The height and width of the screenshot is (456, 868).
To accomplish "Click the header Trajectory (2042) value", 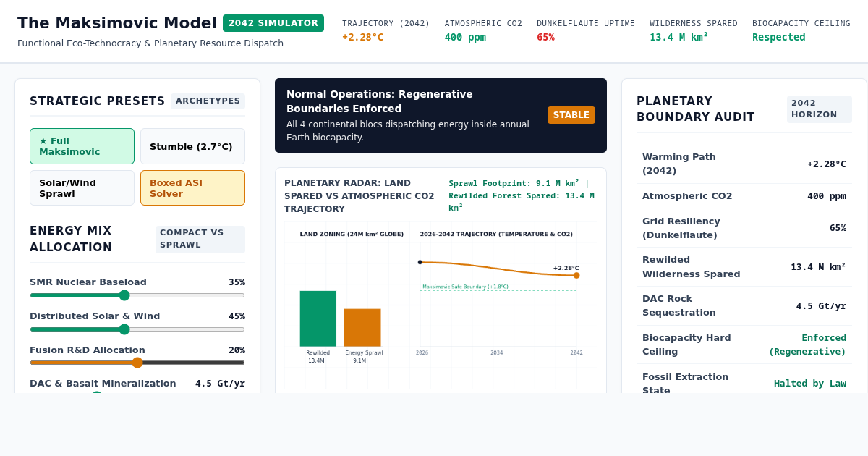I will pyautogui.click(x=363, y=37).
